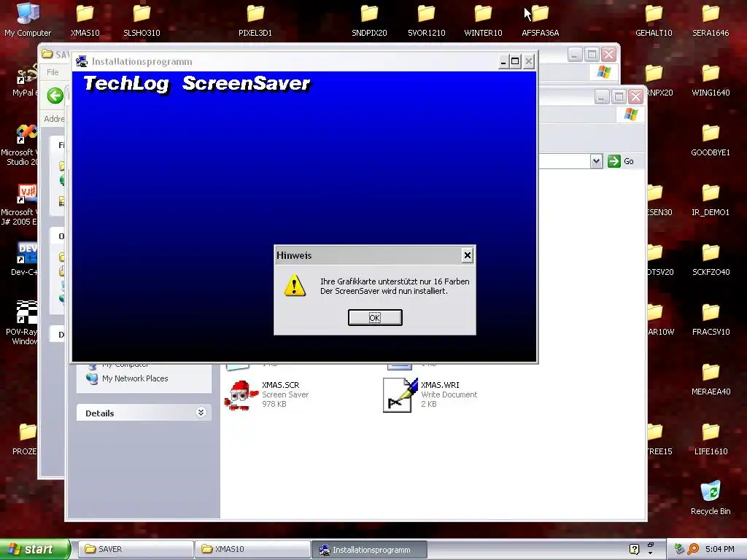Open the Recycle Bin
747x560 pixels.
(x=711, y=497)
